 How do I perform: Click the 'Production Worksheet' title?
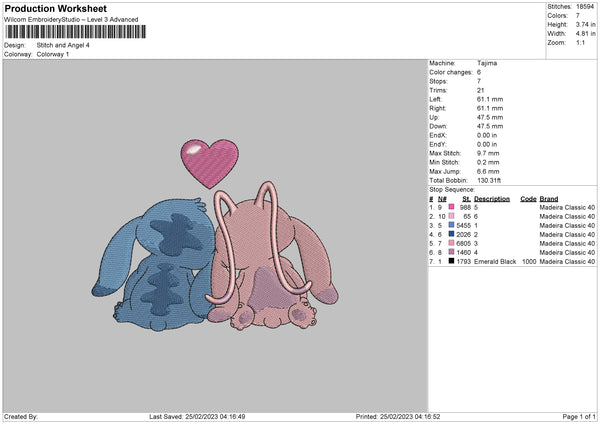56,8
